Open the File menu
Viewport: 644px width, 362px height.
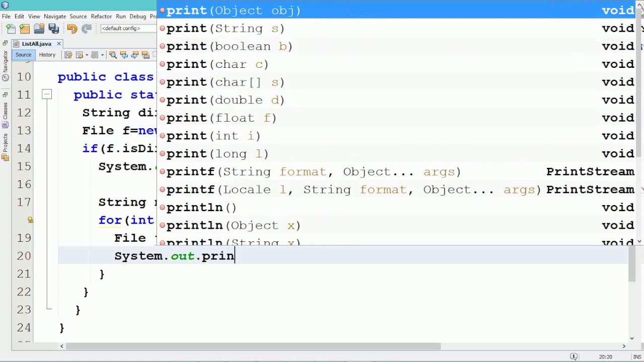tap(6, 17)
